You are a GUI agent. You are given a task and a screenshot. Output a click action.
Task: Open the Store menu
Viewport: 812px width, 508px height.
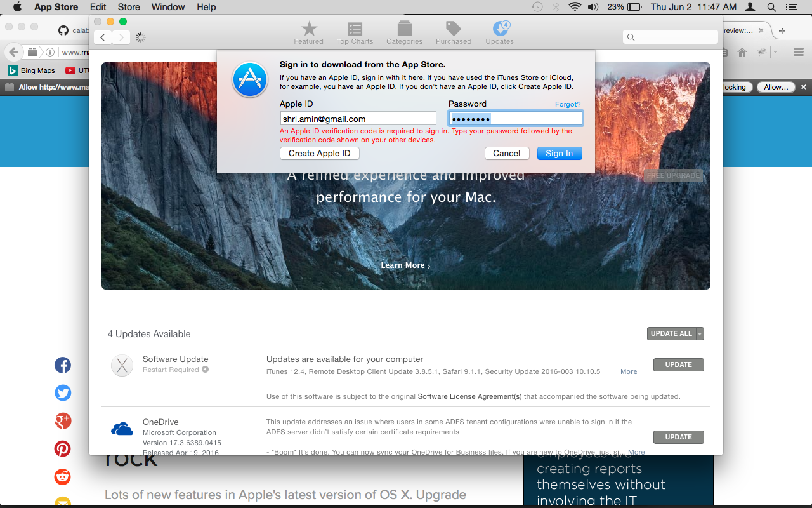pos(129,7)
